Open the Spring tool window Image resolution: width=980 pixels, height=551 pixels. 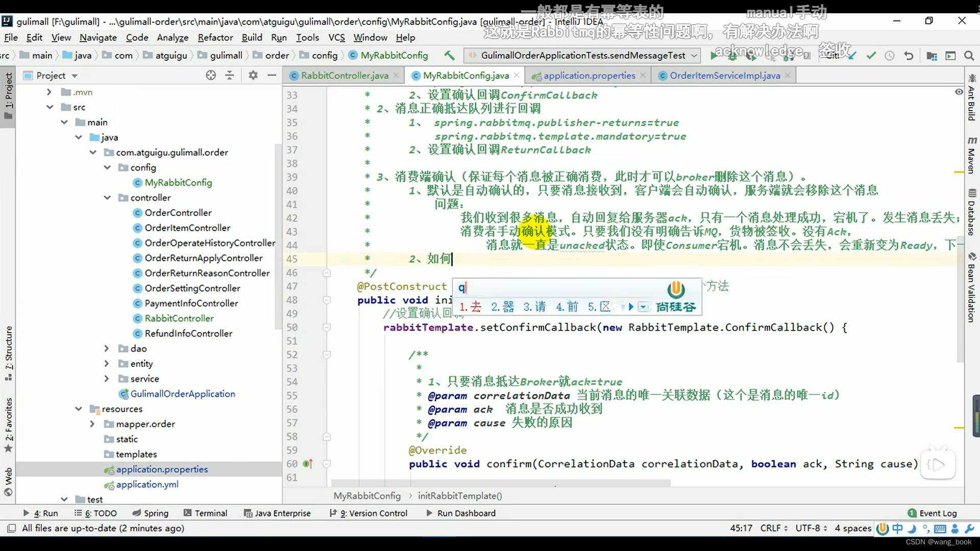click(150, 513)
